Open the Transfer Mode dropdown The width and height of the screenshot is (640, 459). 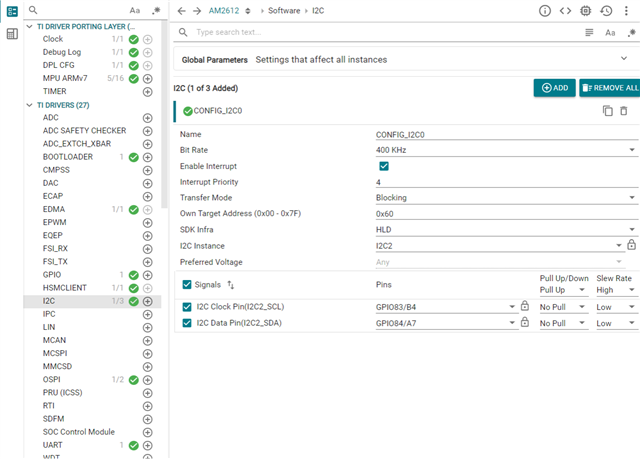506,197
